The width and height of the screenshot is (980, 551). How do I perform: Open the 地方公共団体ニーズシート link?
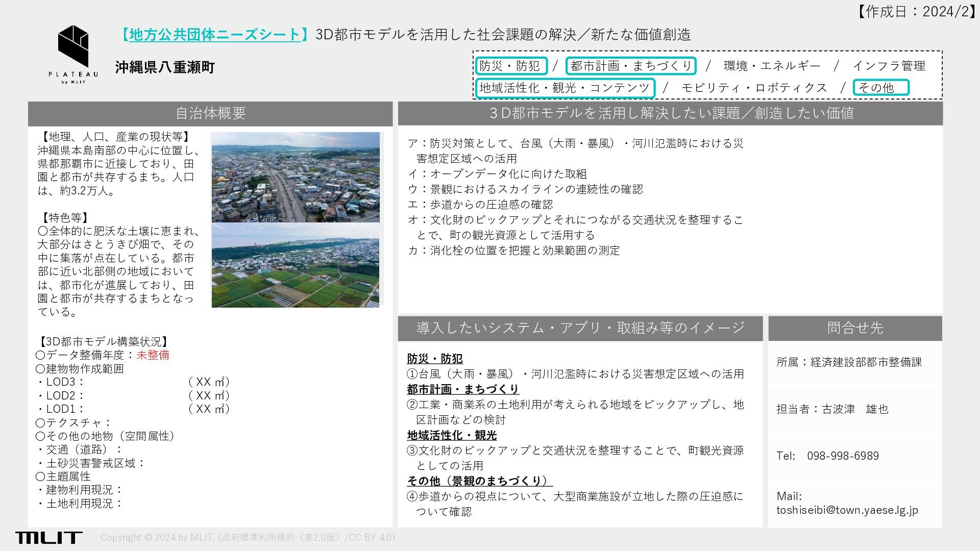[214, 34]
